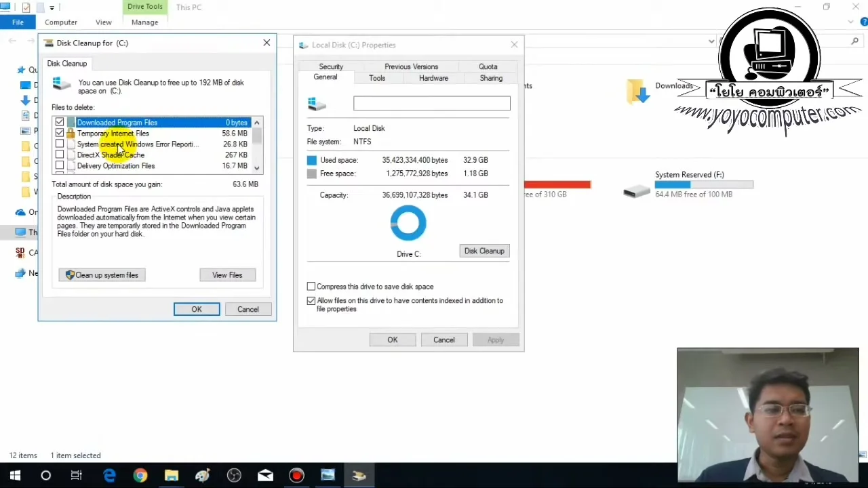Enable Compress this drive to save disk space
This screenshot has height=488, width=868.
pos(311,286)
